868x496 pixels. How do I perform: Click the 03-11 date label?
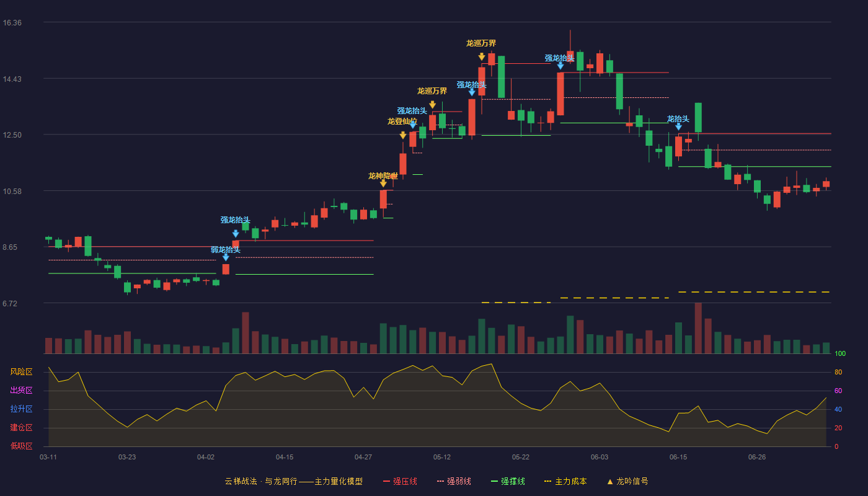pyautogui.click(x=48, y=457)
